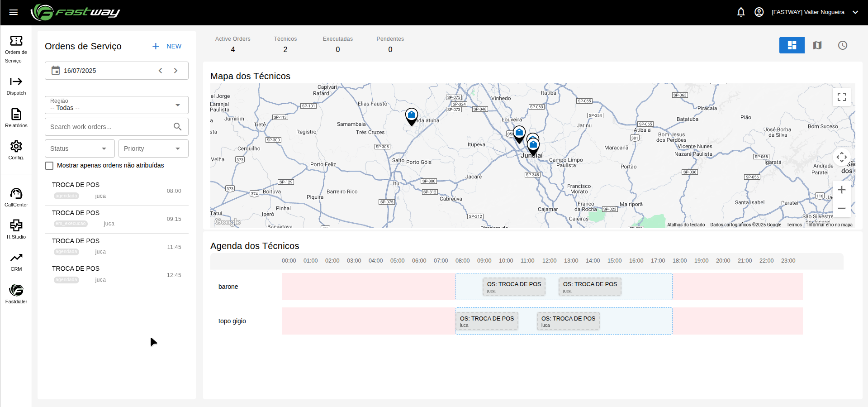Viewport: 868px width, 407px height.
Task: Check 'Mostrar apenas ordens não atribuídas'
Action: point(50,166)
